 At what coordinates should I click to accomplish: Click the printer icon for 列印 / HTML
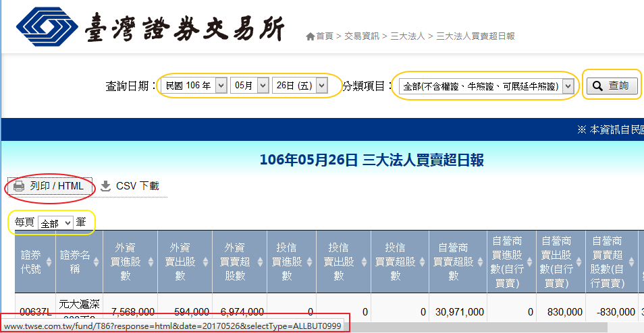(19, 187)
